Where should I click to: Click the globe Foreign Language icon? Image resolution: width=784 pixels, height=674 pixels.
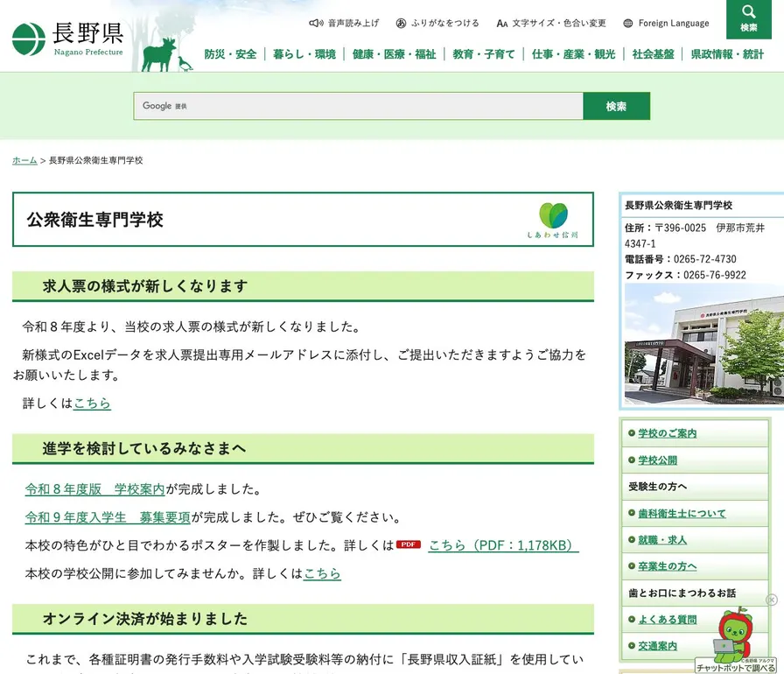pos(628,23)
